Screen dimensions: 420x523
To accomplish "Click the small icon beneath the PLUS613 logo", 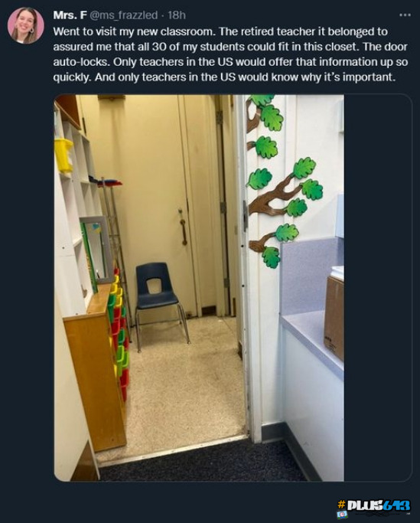I will 342,515.
